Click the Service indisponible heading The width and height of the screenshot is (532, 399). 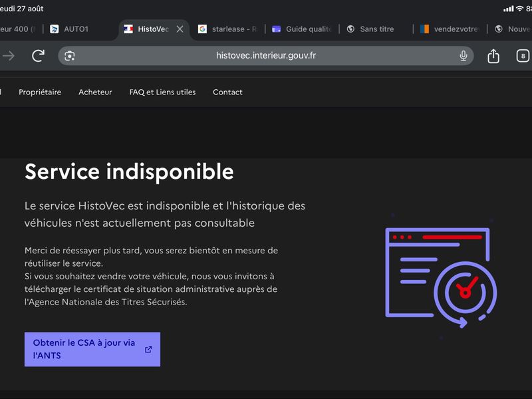tap(129, 172)
